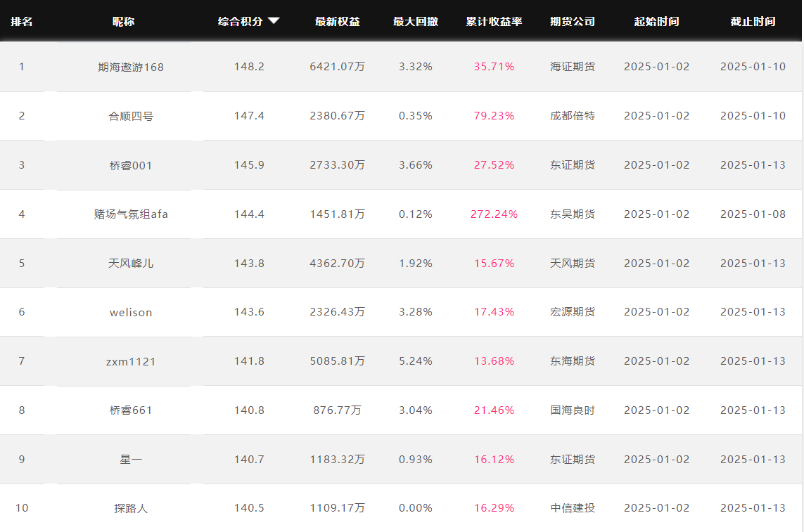Viewport: 804px width, 532px height.
Task: Click futures company 国海良时
Action: [573, 410]
